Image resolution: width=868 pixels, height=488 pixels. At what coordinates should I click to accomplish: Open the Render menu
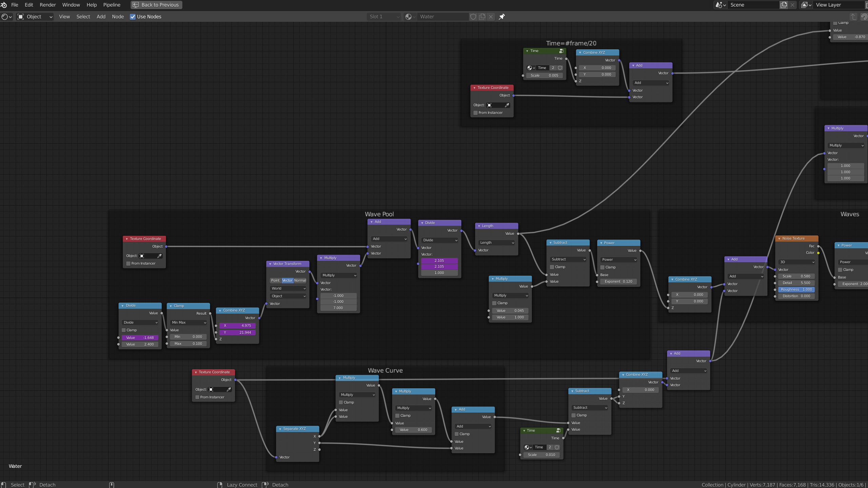[47, 5]
